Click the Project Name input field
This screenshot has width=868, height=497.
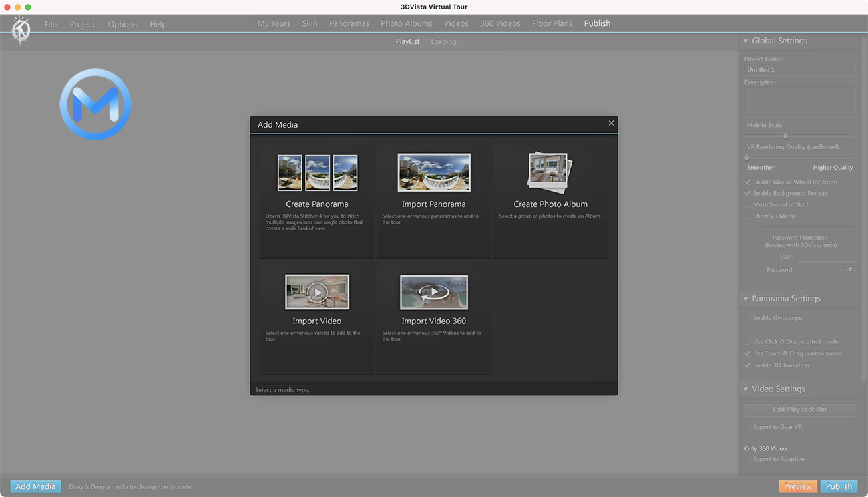[x=800, y=70]
